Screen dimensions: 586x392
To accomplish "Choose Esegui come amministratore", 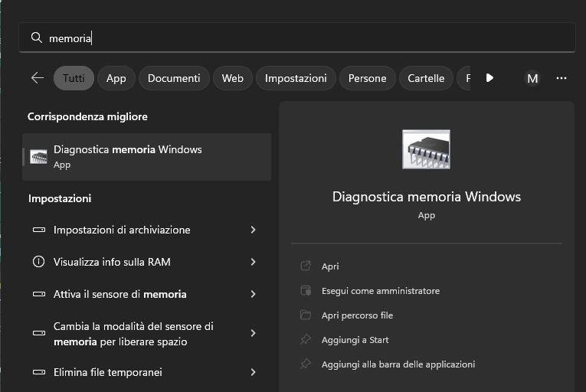I will 380,291.
